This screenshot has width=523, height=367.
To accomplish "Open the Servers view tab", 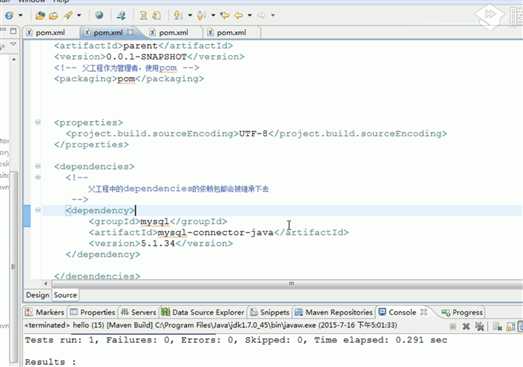I will coord(139,312).
